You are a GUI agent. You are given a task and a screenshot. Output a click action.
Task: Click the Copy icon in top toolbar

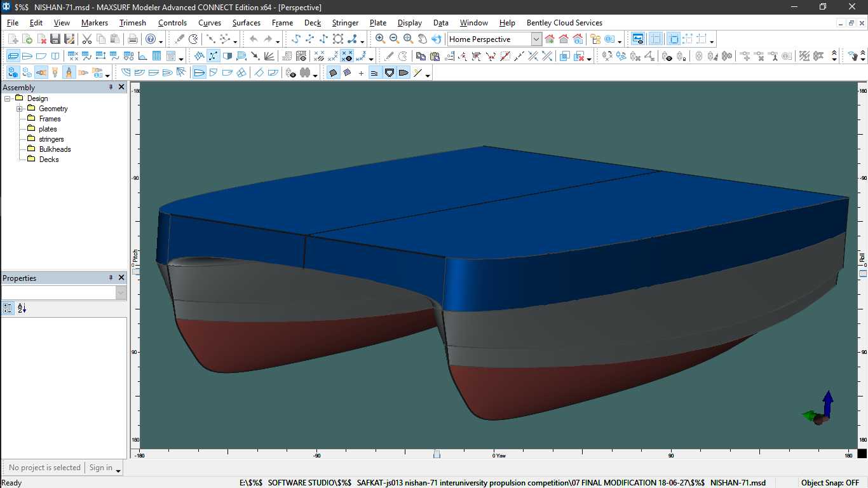point(101,39)
